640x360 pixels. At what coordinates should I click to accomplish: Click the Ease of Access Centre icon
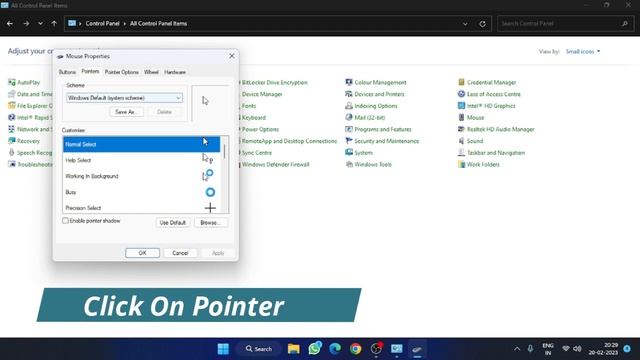pyautogui.click(x=461, y=94)
